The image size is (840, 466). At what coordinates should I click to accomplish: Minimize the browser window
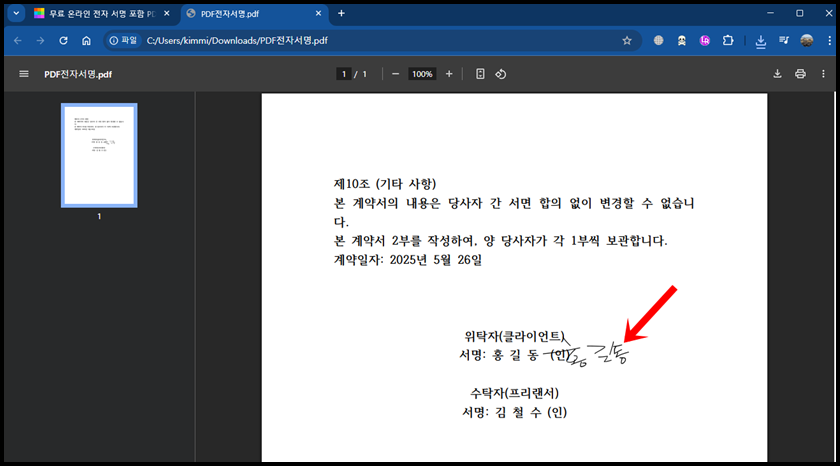coord(770,13)
